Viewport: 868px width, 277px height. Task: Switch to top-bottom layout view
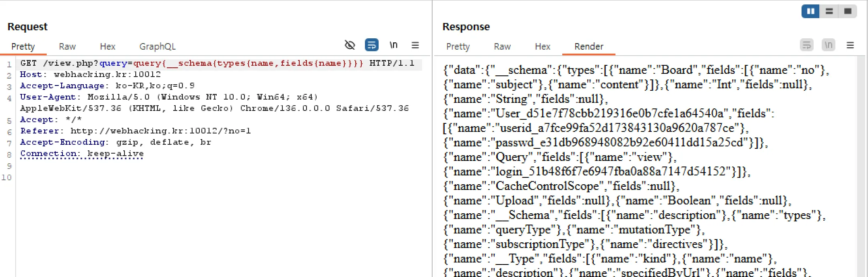coord(829,11)
